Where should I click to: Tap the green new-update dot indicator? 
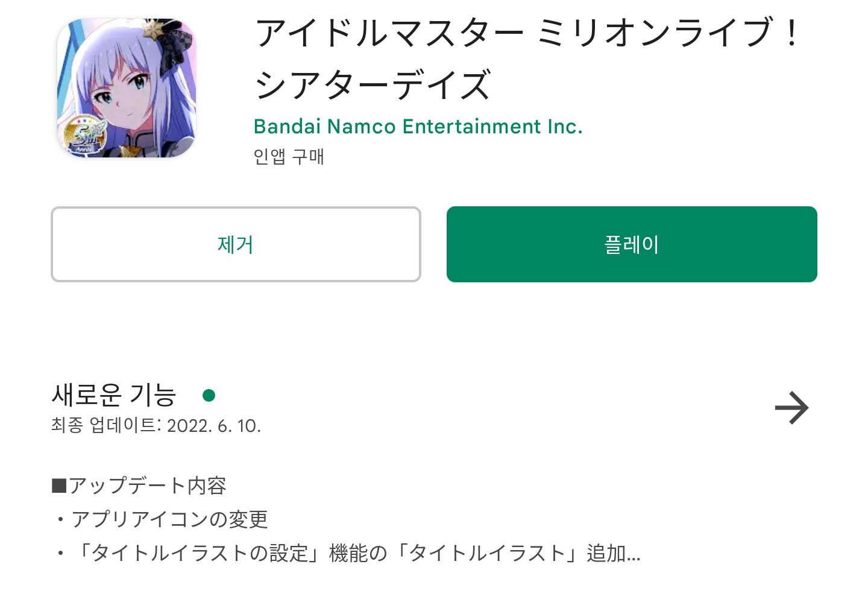tap(209, 395)
